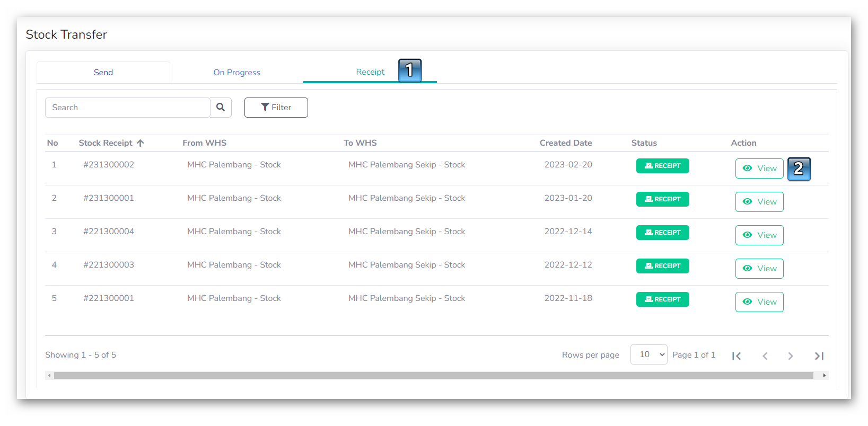Go to the next page arrow
Viewport: 868px width, 426px height.
pyautogui.click(x=791, y=356)
